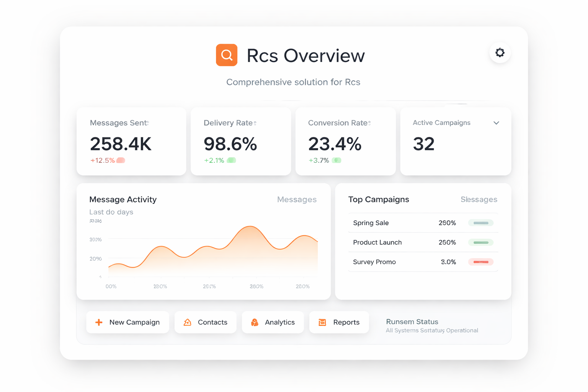The image size is (588, 392).
Task: Expand the Active Campaigns chevron dropdown
Action: [496, 123]
